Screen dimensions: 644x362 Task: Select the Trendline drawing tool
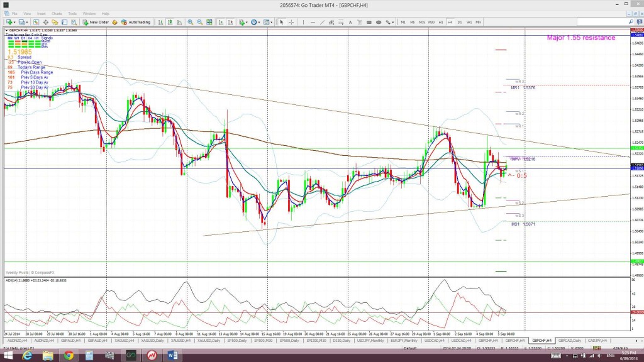point(321,22)
